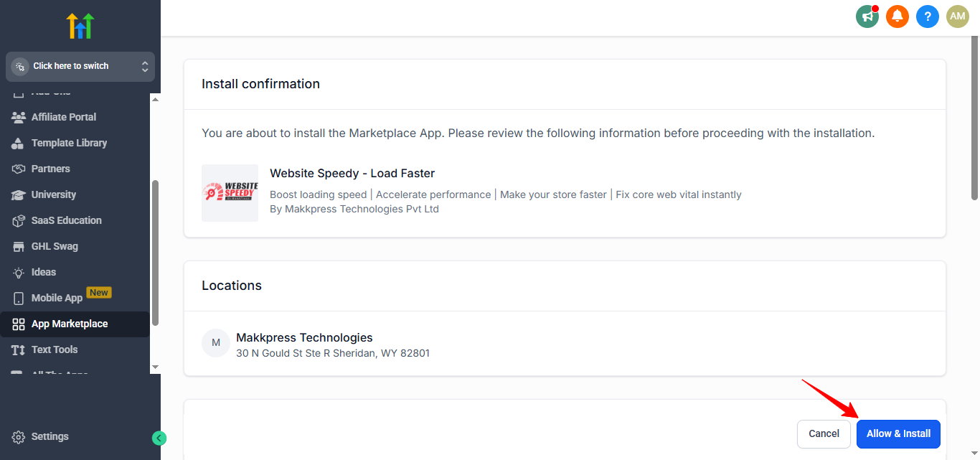Click the 'You are about to install' notice

coord(538,133)
